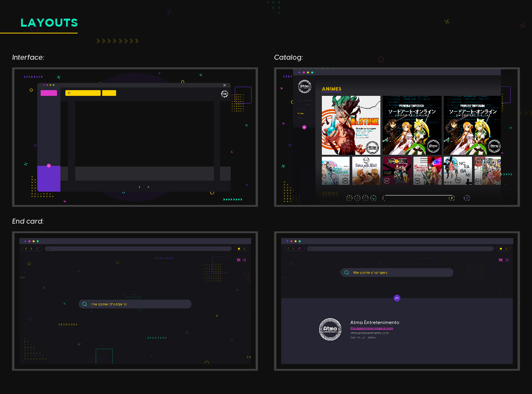Open the dark red small thumbnail in Catalog
This screenshot has height=394, width=532.
tap(397, 171)
